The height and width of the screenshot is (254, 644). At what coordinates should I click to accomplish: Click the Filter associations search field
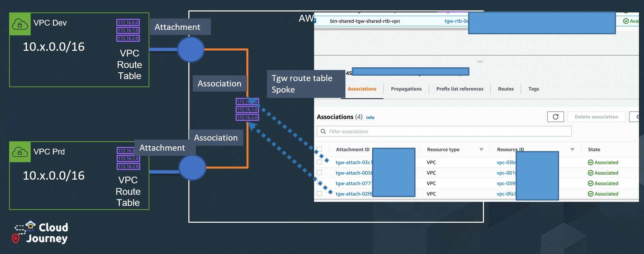pos(448,131)
